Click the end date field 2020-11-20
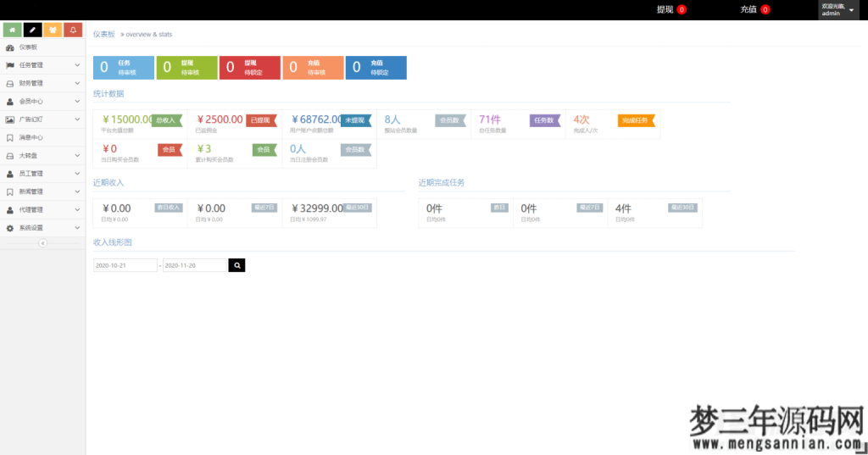The height and width of the screenshot is (455, 868). coord(196,265)
